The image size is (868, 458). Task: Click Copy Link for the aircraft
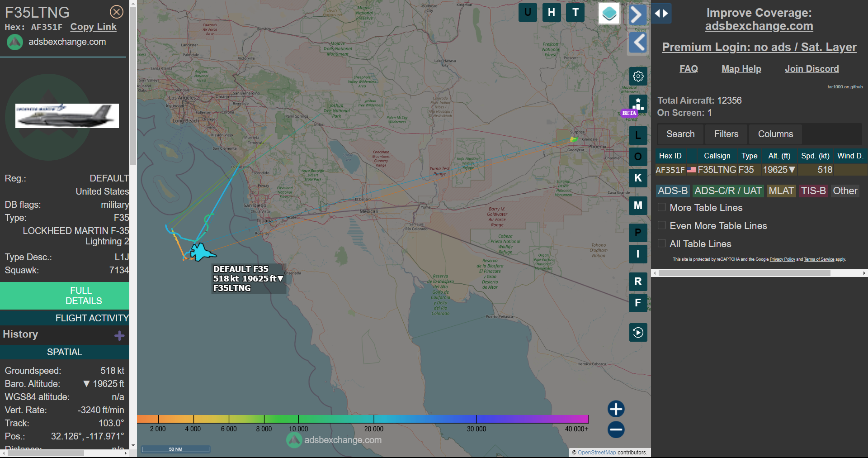[93, 27]
